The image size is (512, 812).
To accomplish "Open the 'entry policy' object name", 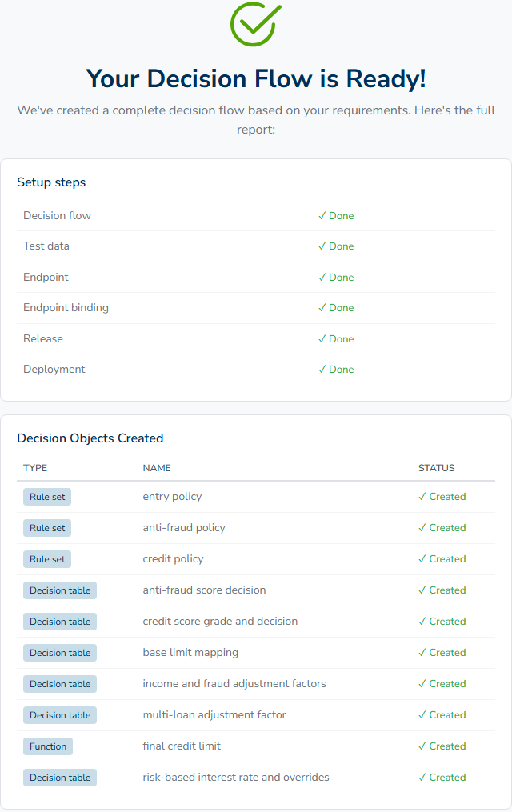I will pos(172,497).
